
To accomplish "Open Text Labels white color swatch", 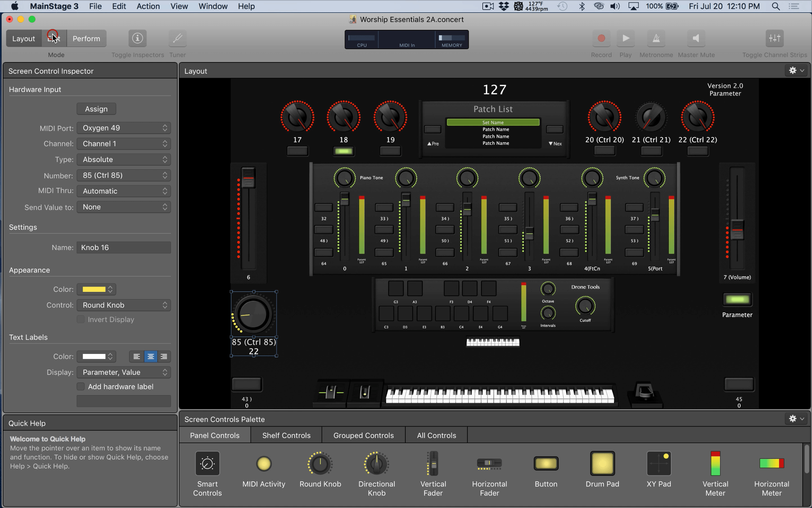I will [96, 357].
